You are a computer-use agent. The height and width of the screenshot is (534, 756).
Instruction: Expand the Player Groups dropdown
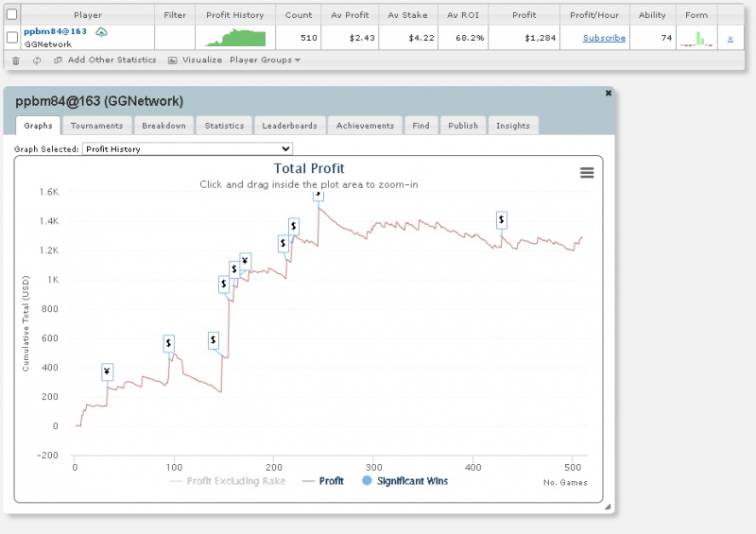tap(265, 60)
